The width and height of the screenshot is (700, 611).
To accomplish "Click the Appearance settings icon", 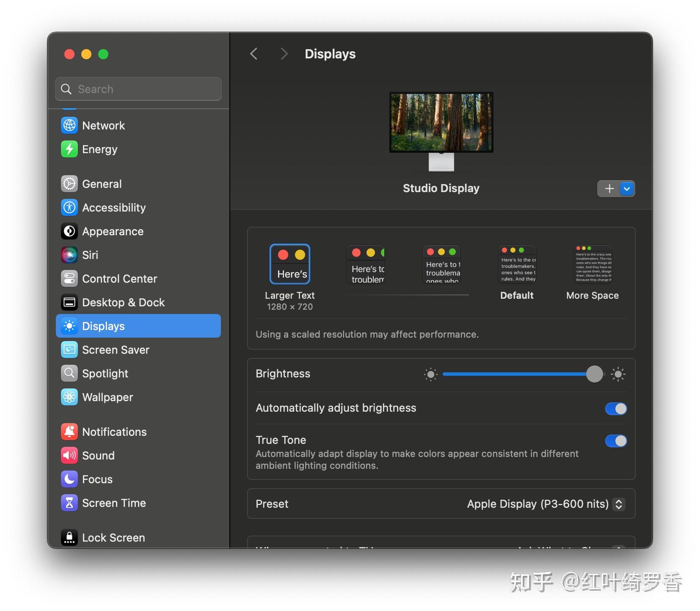I will coord(113,231).
